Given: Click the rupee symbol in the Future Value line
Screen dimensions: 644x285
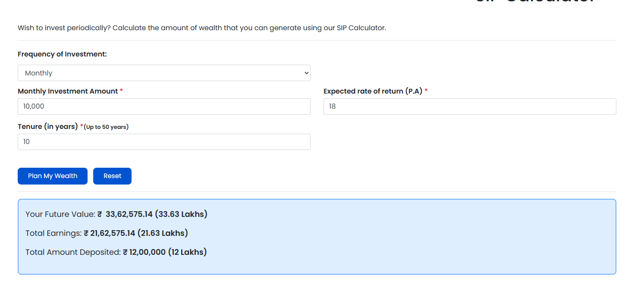Looking at the screenshot, I should coord(100,214).
